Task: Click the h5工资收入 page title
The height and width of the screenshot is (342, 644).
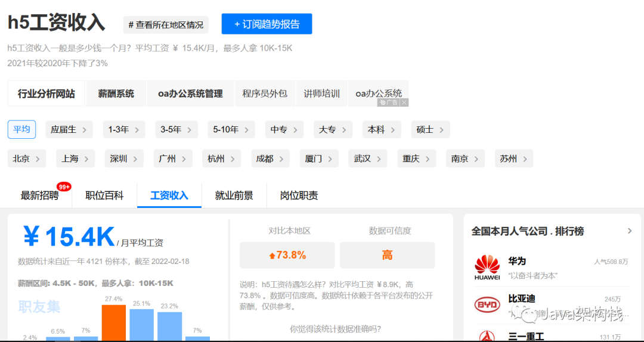Action: (56, 23)
